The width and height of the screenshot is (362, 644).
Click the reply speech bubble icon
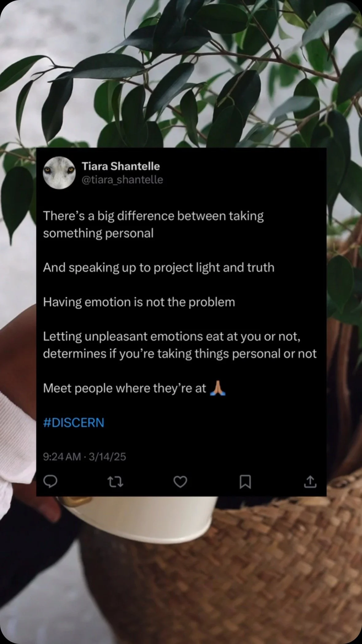50,481
